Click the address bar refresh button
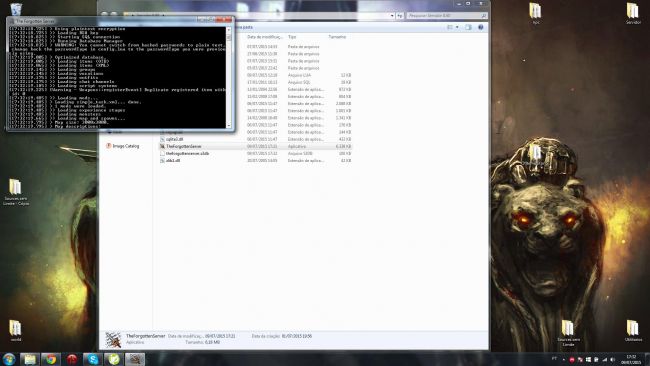Screen dimensions: 650x366 tap(400, 16)
